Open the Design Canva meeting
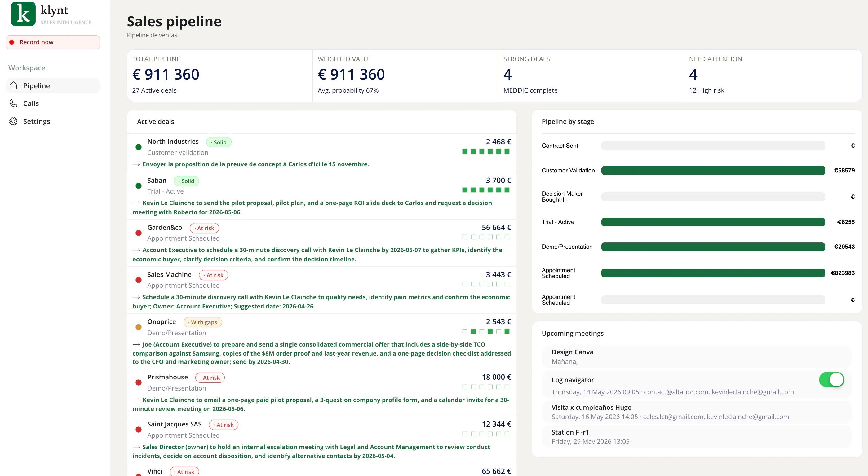This screenshot has width=868, height=476. (697, 356)
